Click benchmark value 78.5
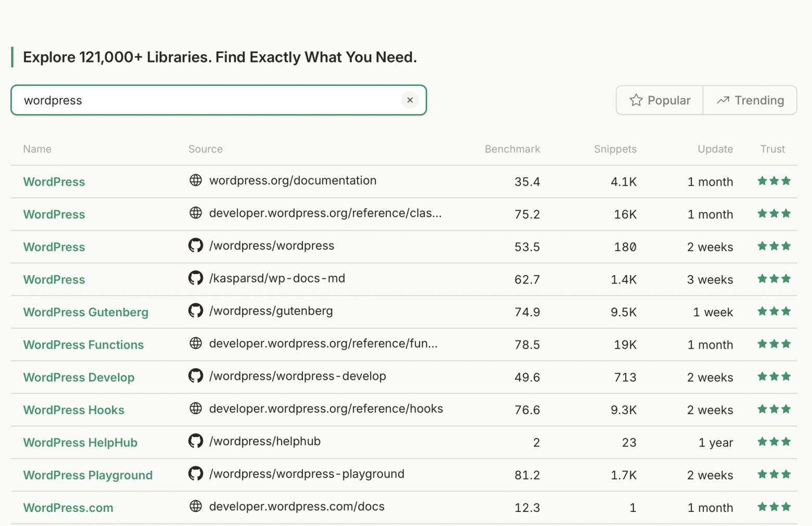 click(x=527, y=344)
